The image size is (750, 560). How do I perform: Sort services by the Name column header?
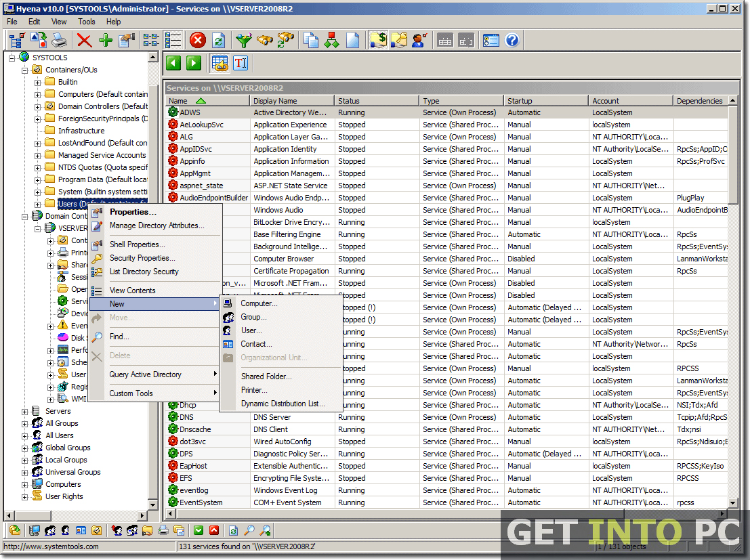[207, 101]
